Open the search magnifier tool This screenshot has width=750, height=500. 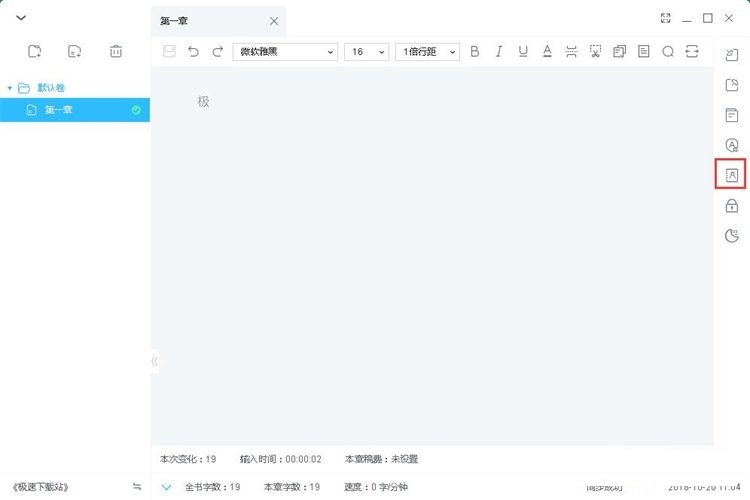(668, 51)
